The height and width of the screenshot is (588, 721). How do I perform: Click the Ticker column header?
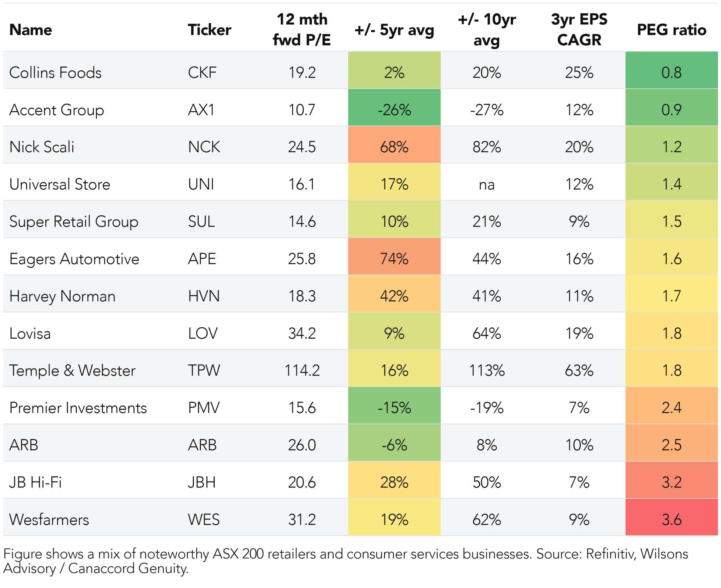(209, 30)
